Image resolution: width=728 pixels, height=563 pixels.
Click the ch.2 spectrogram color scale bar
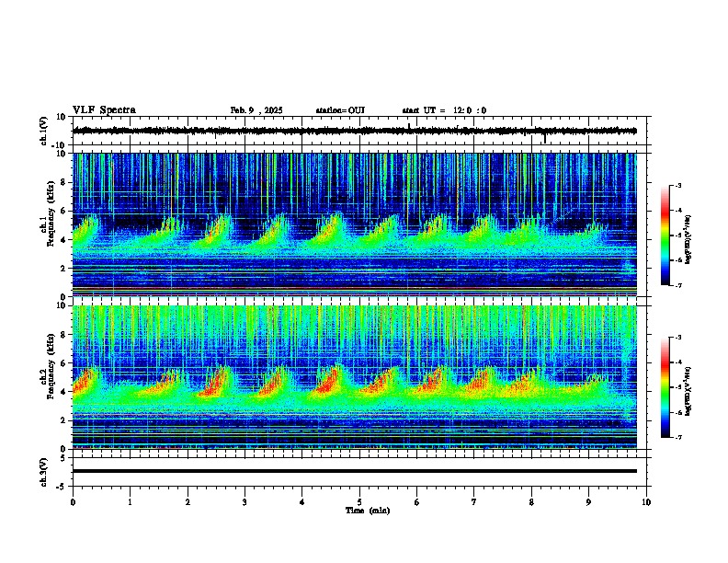[x=665, y=387]
